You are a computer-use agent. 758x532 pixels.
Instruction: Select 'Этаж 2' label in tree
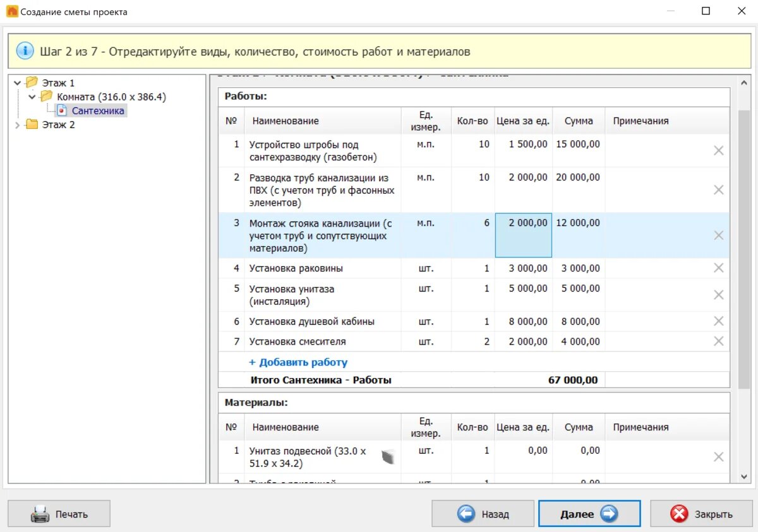coord(58,124)
